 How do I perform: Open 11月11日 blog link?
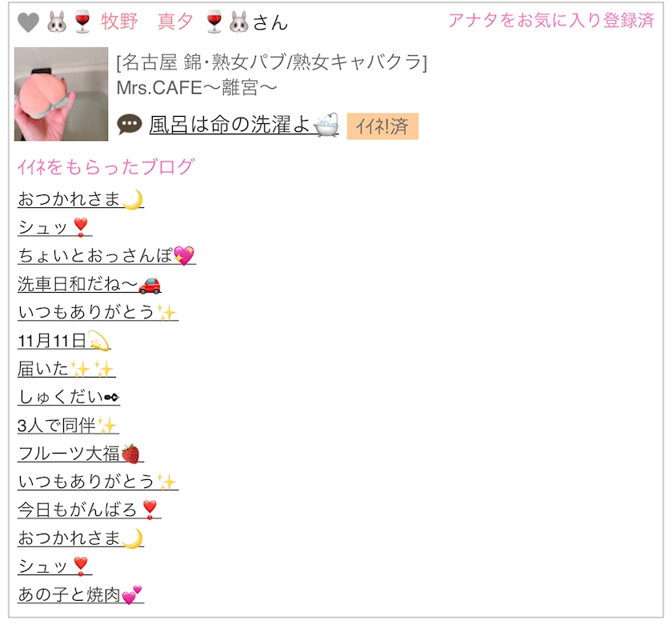coord(64,341)
